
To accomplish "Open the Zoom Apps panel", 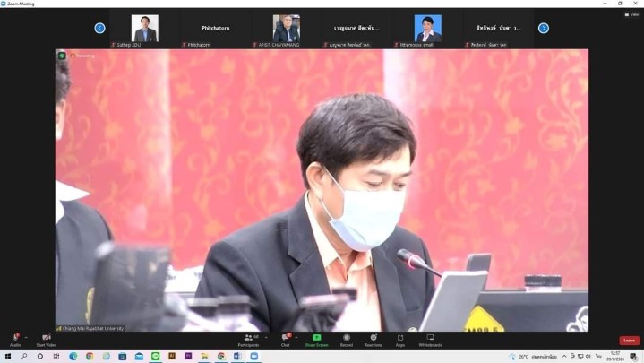I will 400,340.
